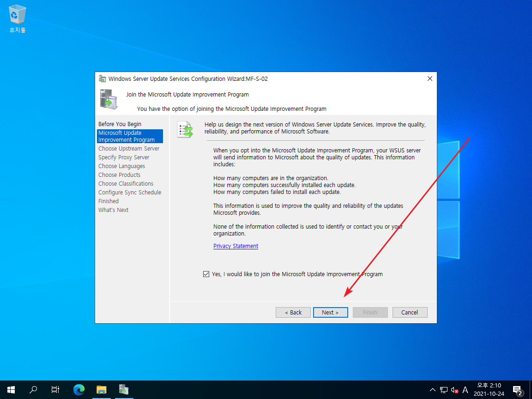532x399 pixels.
Task: Click the server icon in the wizard header
Action: coord(109,99)
